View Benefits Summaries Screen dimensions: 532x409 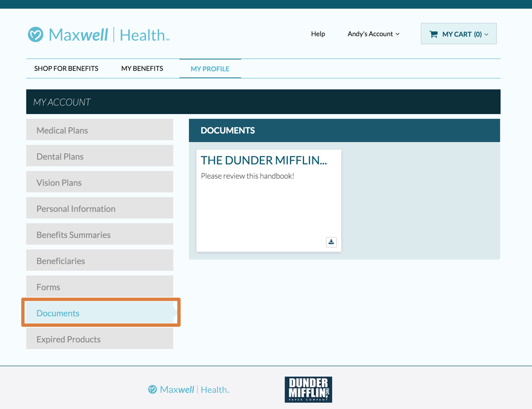click(100, 235)
